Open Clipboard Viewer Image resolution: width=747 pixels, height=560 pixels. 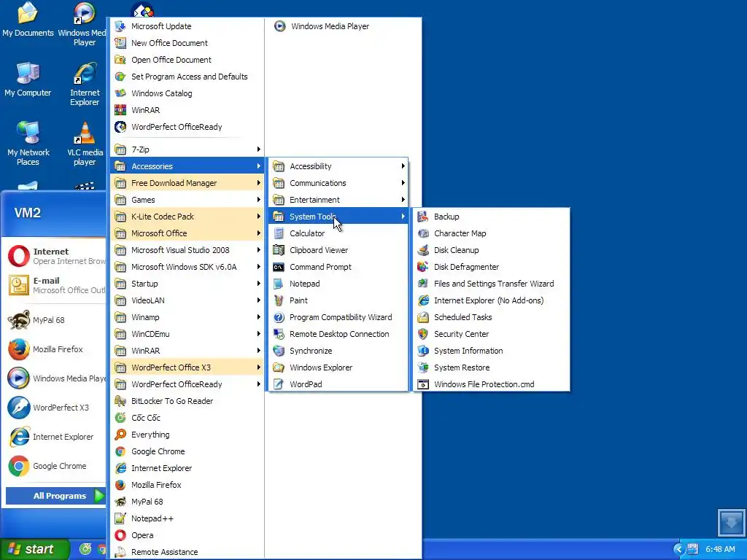pos(338,250)
